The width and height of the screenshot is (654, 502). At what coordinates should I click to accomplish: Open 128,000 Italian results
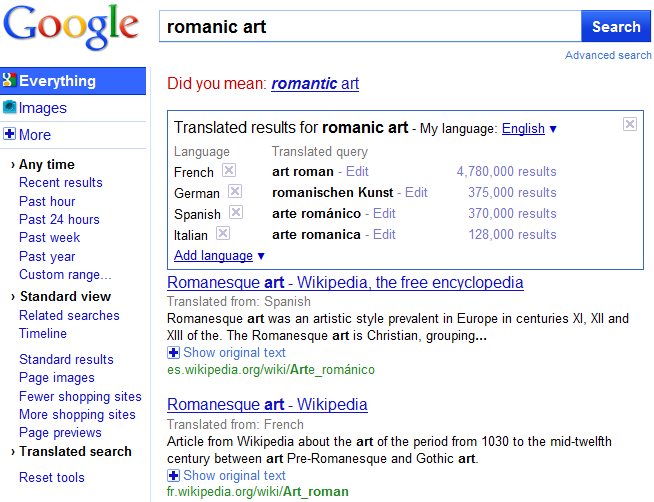[513, 234]
